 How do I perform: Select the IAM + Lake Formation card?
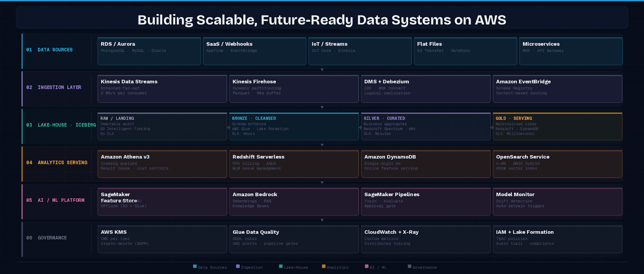pyautogui.click(x=557, y=239)
